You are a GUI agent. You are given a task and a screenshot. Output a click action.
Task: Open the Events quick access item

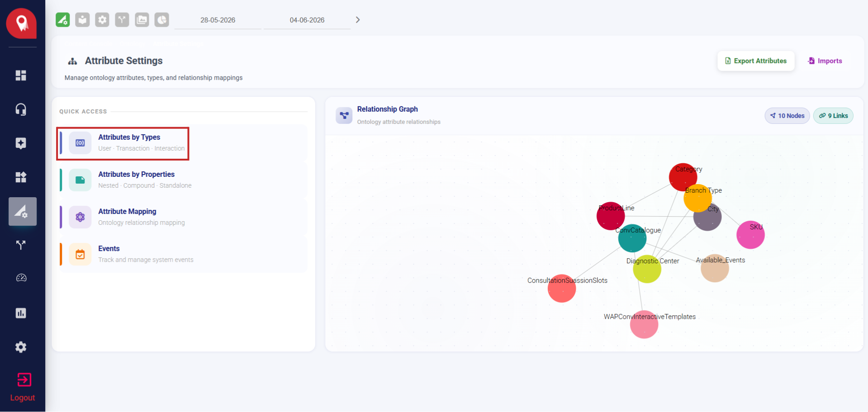(183, 254)
